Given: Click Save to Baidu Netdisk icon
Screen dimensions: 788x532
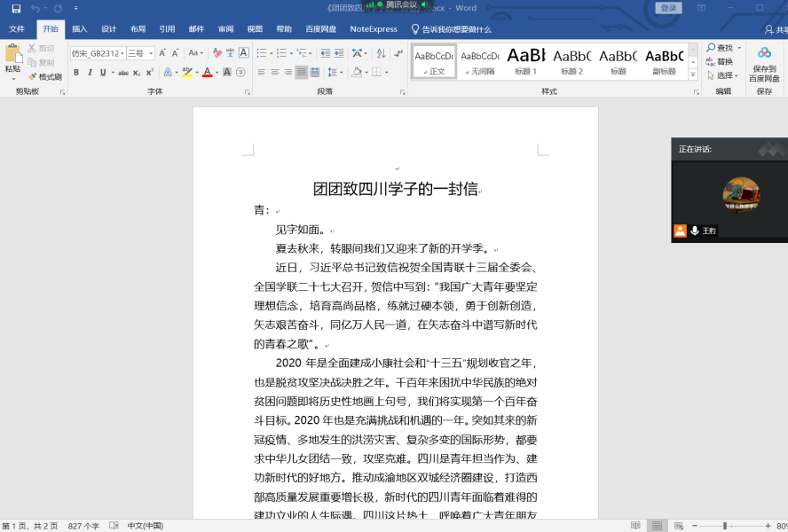Looking at the screenshot, I should click(764, 65).
